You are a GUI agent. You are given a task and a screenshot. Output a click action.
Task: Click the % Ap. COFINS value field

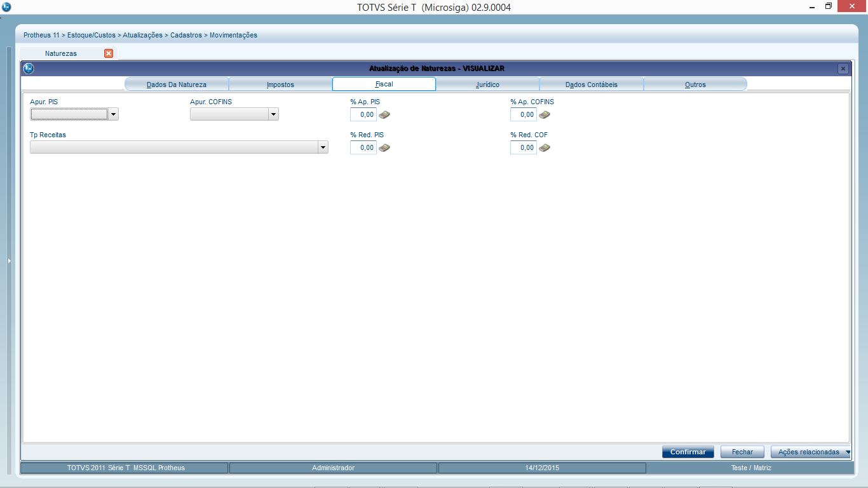[x=524, y=114]
